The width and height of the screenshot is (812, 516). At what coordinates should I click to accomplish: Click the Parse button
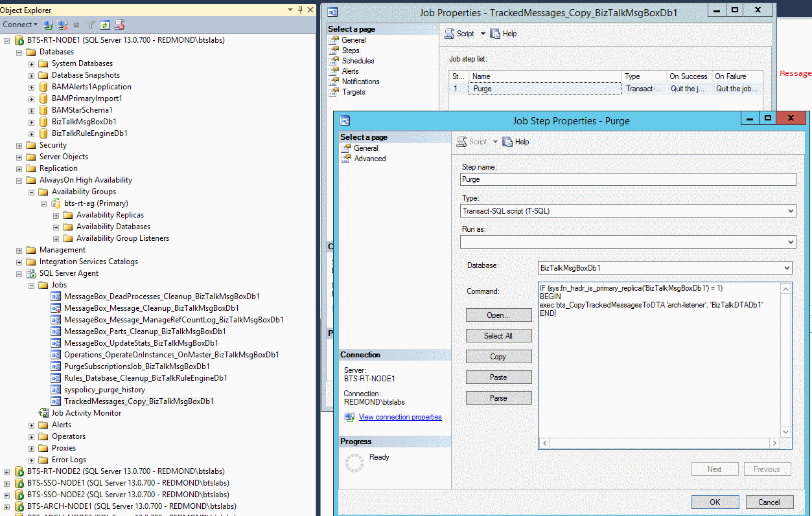pos(498,398)
